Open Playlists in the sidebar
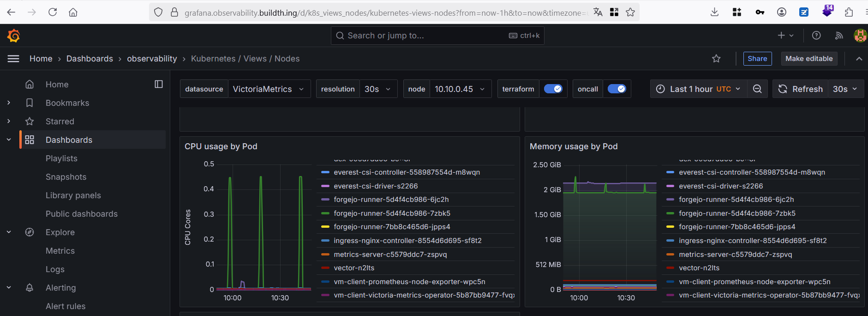Viewport: 868px width, 316px height. coord(61,158)
